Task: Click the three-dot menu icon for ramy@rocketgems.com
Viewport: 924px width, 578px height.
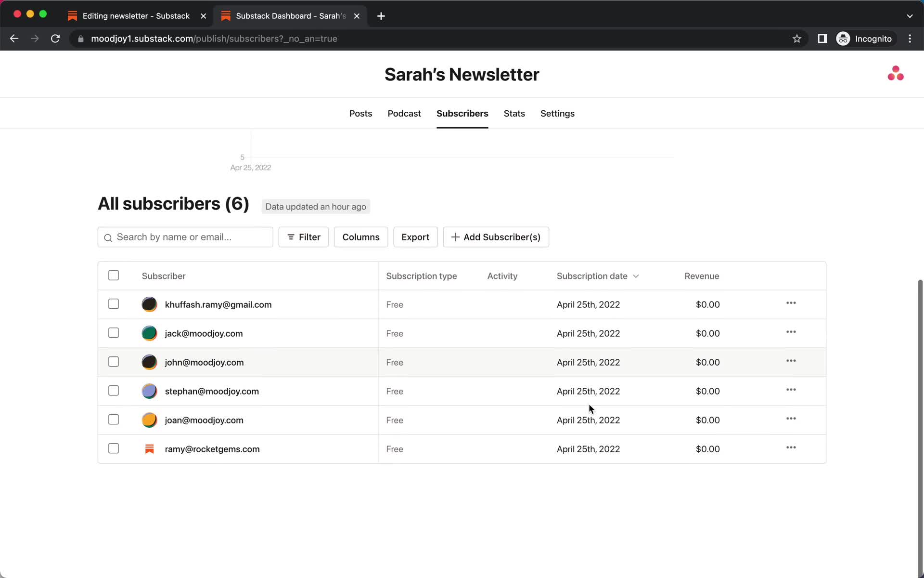Action: 791,448
